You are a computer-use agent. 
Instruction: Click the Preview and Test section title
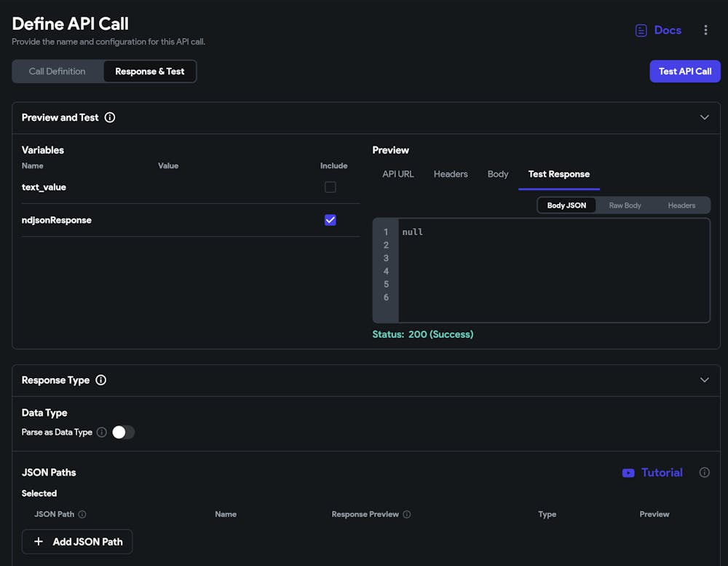(x=60, y=117)
